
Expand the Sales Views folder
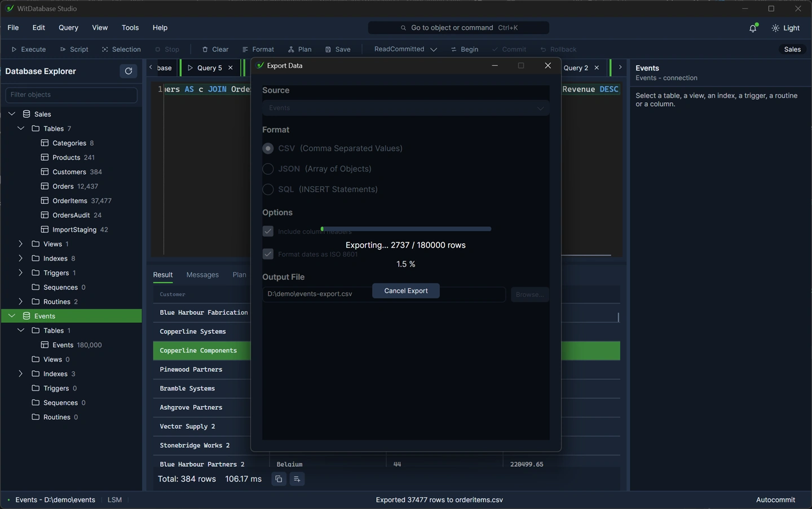pyautogui.click(x=21, y=244)
